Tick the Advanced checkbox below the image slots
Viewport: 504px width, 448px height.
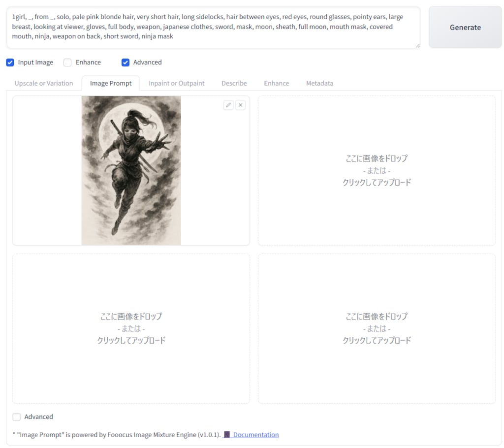point(17,417)
